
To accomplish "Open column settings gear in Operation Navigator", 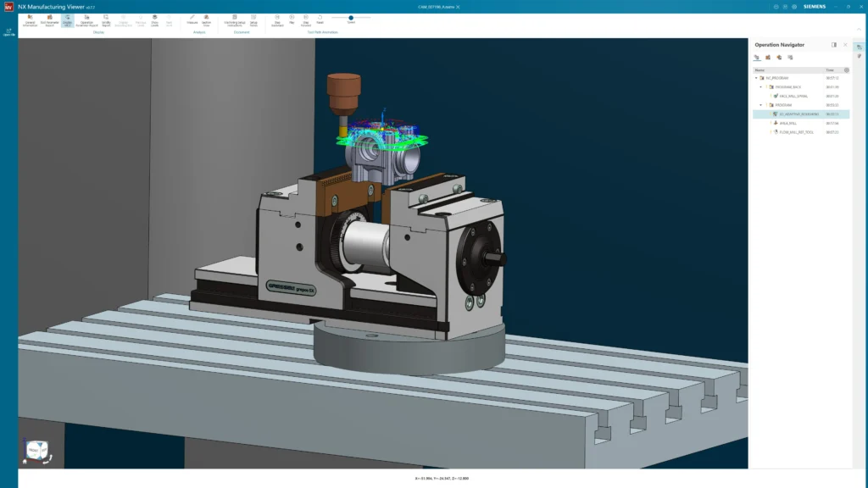I will click(x=846, y=70).
